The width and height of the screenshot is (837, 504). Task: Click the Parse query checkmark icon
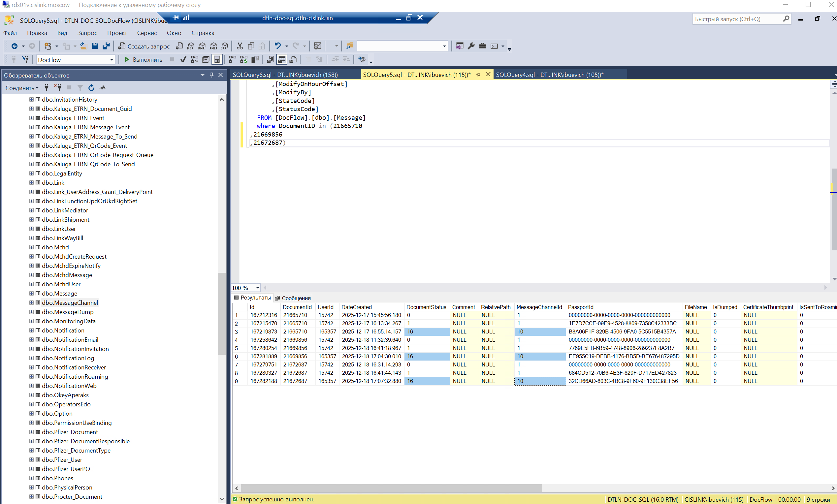point(183,60)
